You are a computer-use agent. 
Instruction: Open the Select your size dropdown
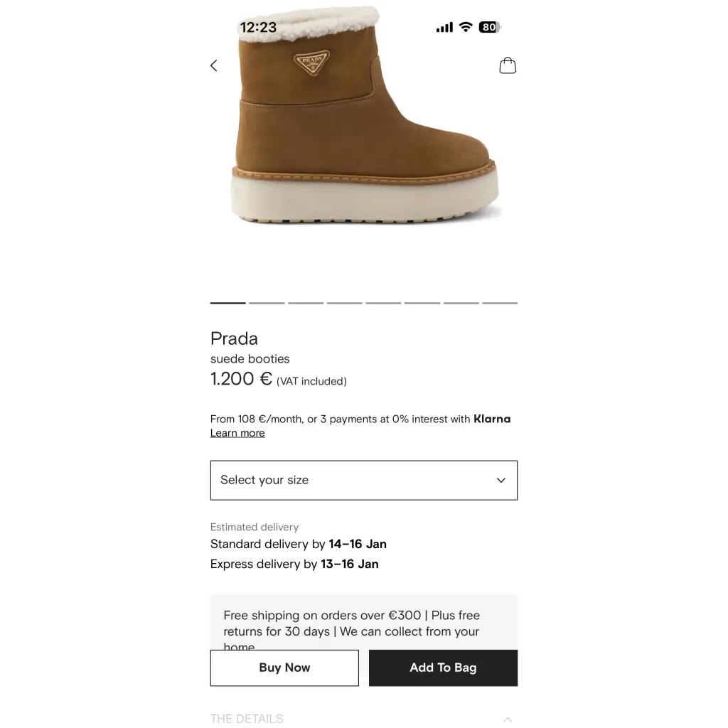click(363, 480)
